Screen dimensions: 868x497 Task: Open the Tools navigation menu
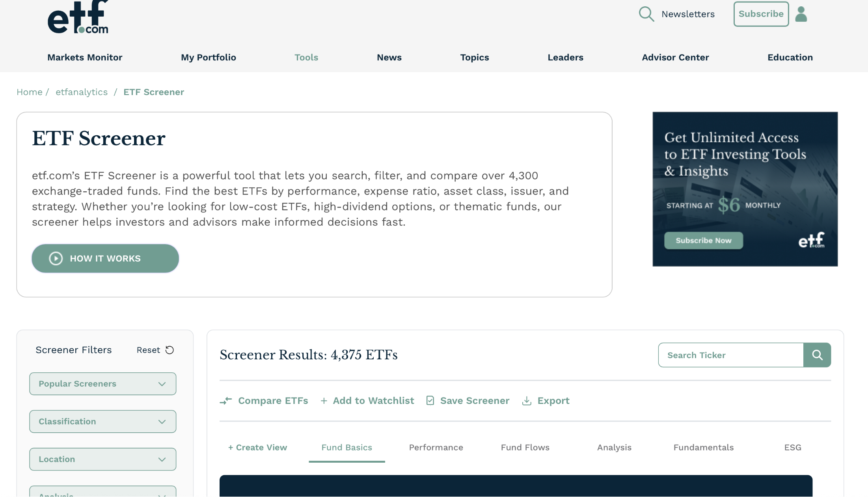click(x=306, y=57)
